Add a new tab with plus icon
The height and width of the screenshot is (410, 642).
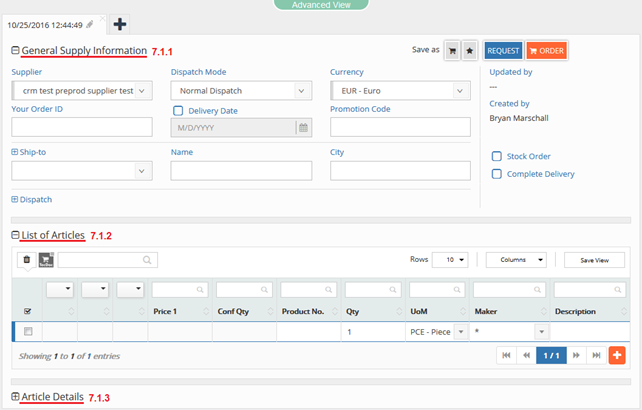pyautogui.click(x=119, y=24)
